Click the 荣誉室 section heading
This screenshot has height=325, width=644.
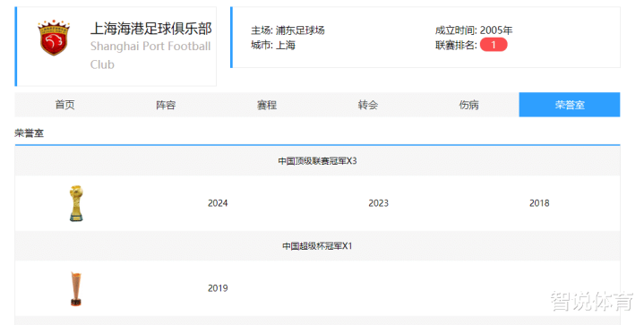pos(30,133)
